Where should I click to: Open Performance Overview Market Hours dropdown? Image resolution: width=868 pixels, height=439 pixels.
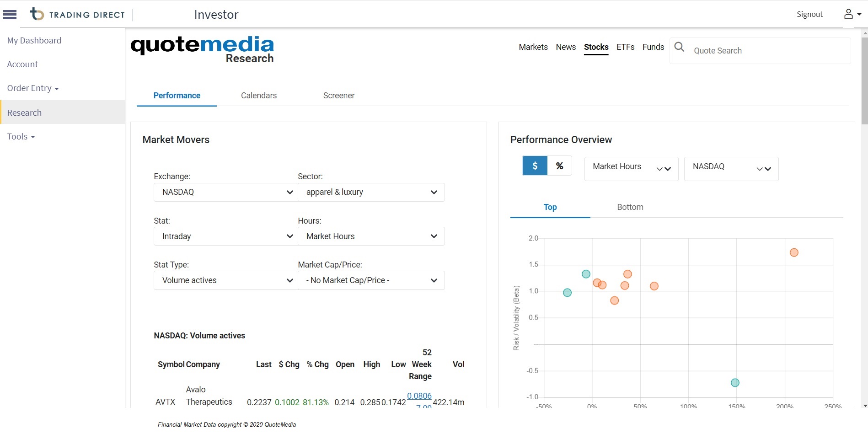631,169
